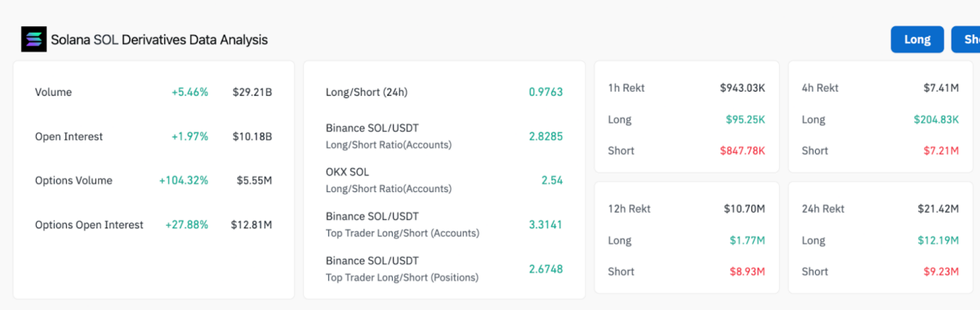Select the 4h Long value $204.83K

[936, 119]
